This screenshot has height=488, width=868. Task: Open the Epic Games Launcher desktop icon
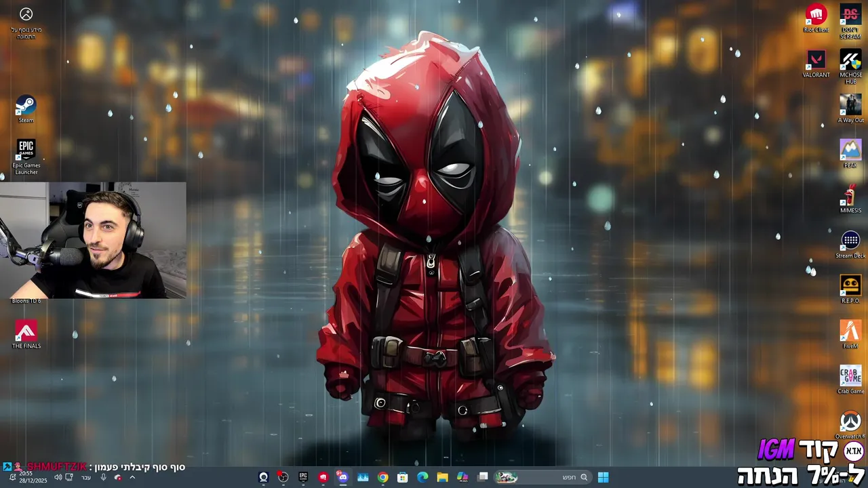point(26,157)
